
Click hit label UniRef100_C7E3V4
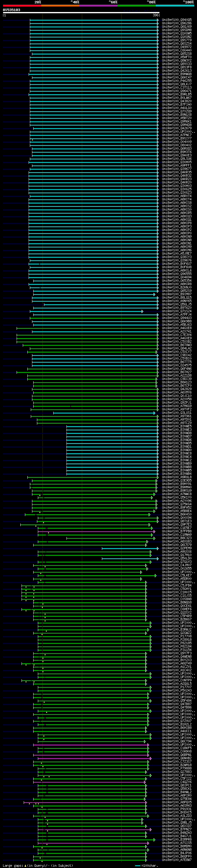(177, 335)
